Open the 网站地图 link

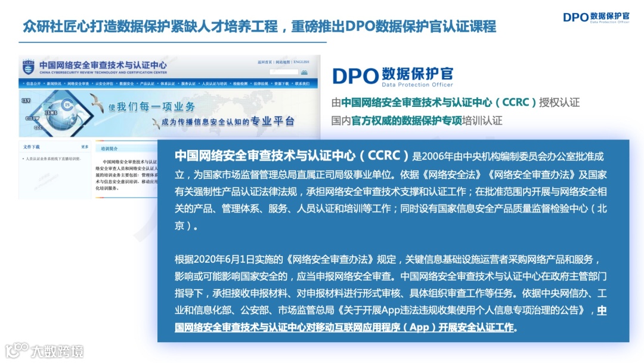click(x=283, y=62)
